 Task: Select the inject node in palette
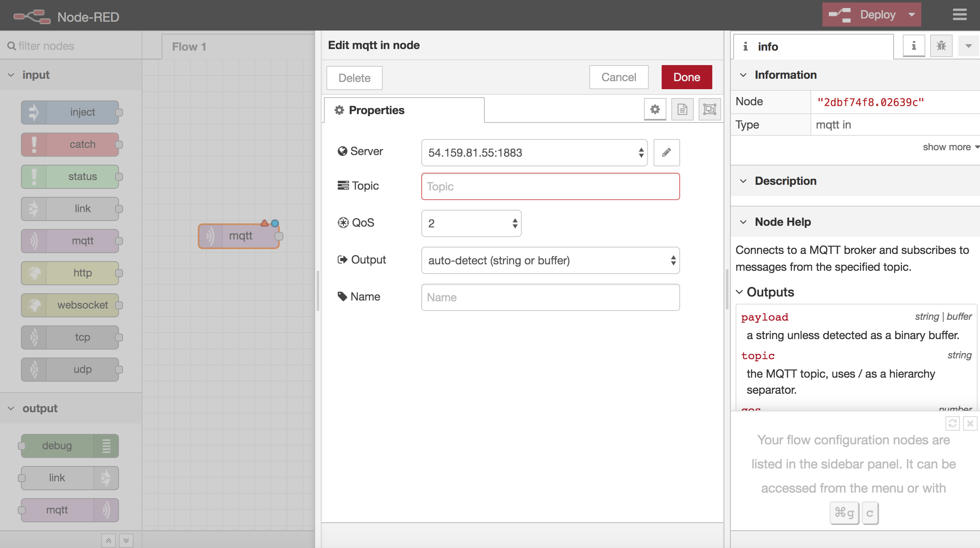point(70,112)
